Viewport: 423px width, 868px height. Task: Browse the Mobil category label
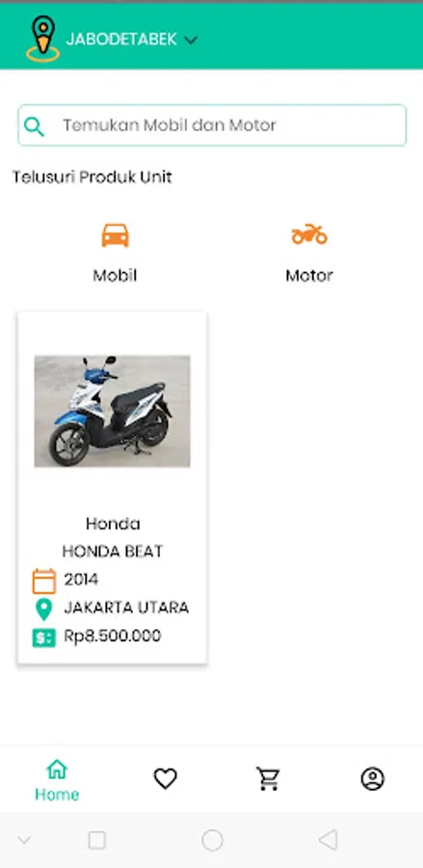coord(115,275)
